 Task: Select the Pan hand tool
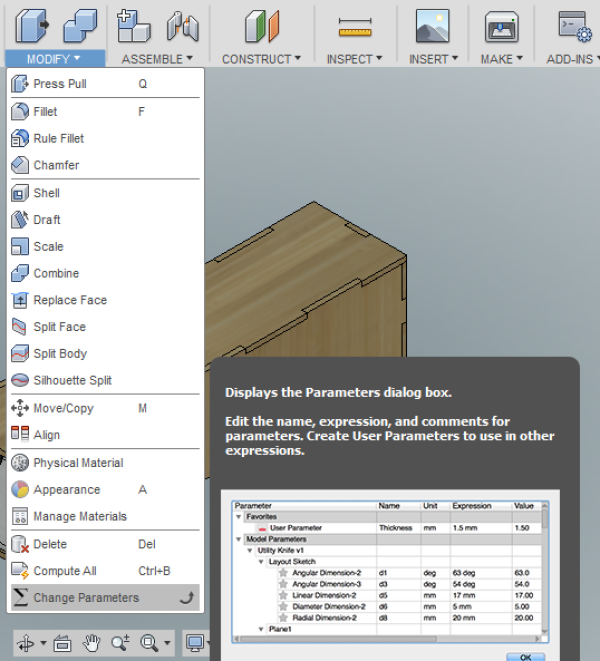[92, 642]
